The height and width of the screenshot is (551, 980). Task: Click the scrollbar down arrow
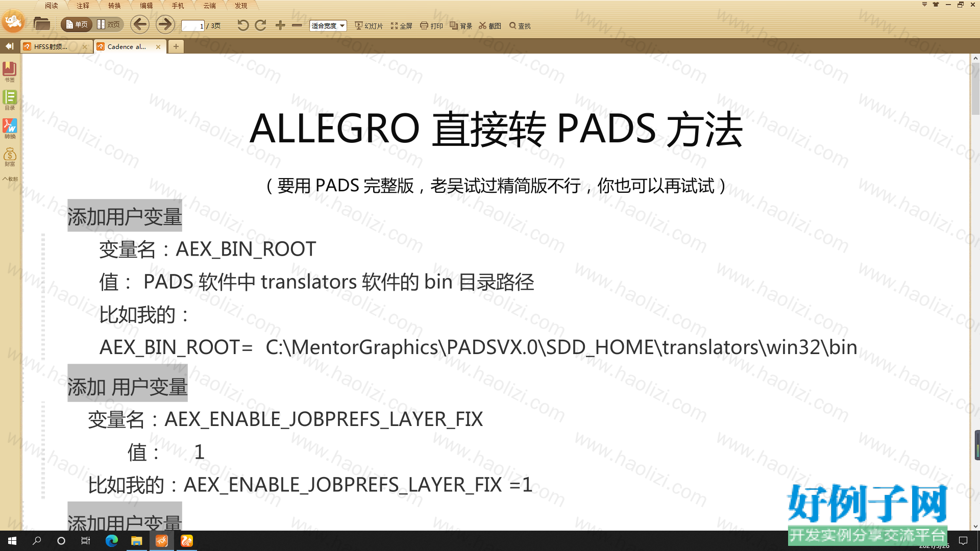[x=975, y=526]
